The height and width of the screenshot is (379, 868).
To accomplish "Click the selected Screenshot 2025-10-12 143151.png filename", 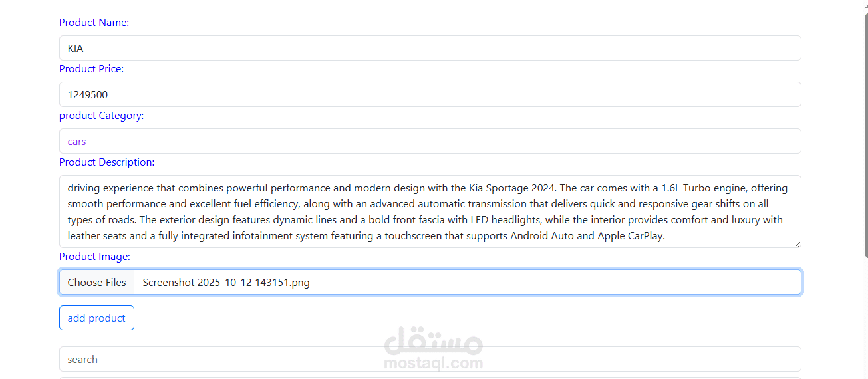I will pos(226,282).
